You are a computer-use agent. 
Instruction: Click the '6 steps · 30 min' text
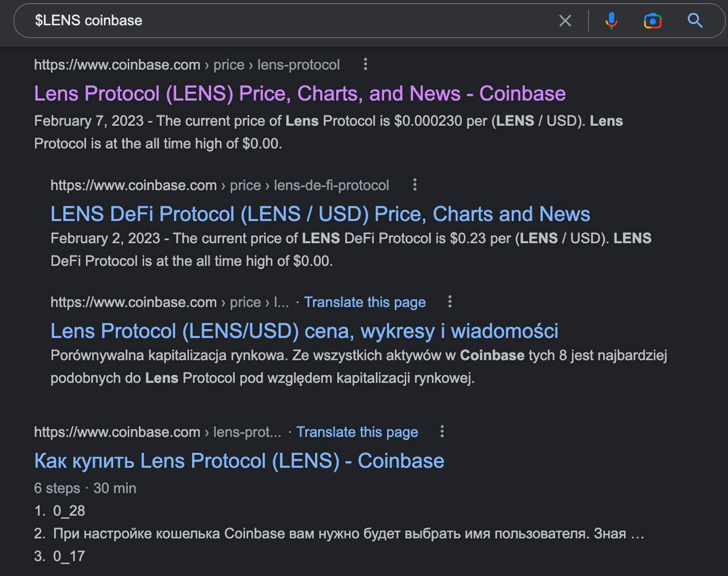[x=85, y=488]
